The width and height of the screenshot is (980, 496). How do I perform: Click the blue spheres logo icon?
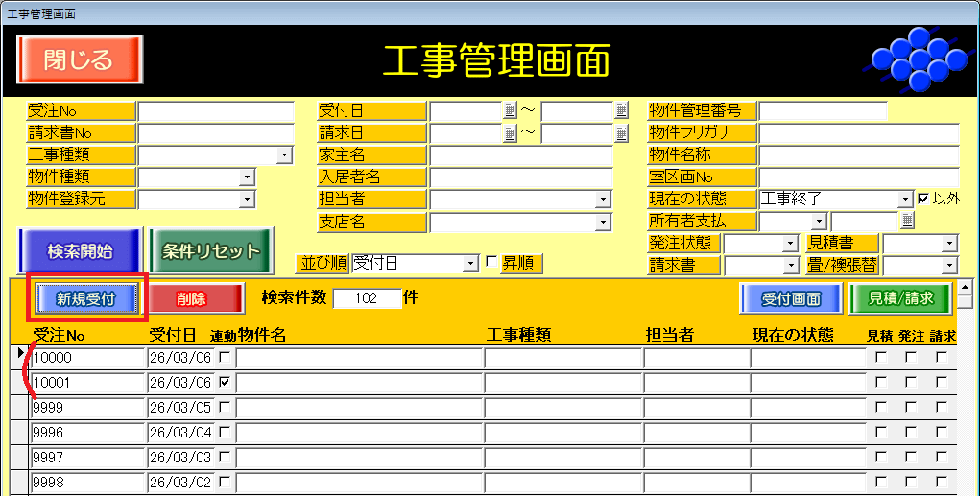pyautogui.click(x=915, y=59)
